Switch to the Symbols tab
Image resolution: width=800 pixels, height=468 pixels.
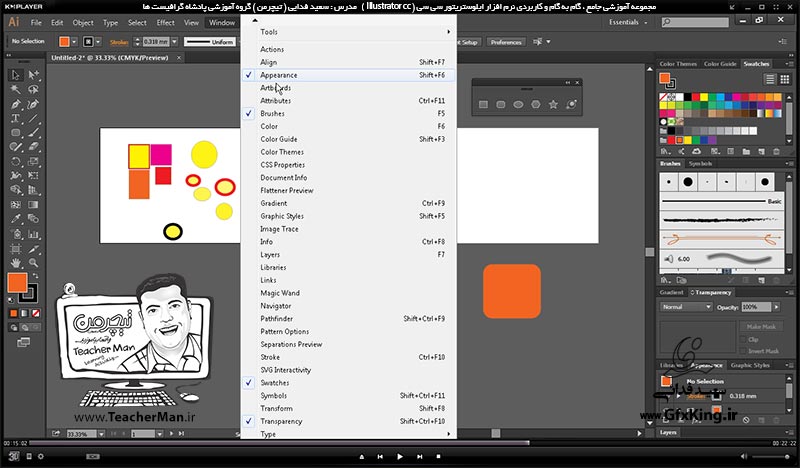[x=700, y=163]
